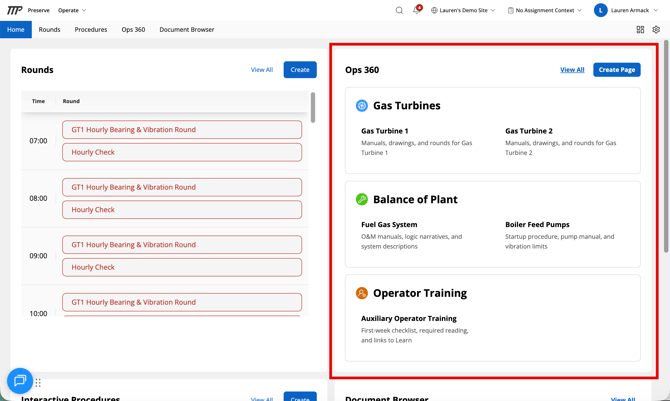Screen dimensions: 670x401
Task: Open the Procedures tab
Action: pos(91,29)
